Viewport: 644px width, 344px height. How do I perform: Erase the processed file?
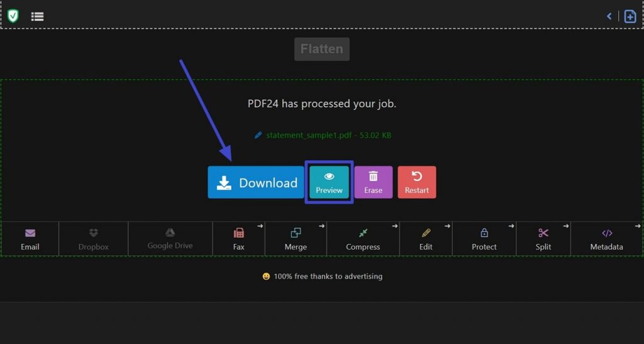click(374, 182)
